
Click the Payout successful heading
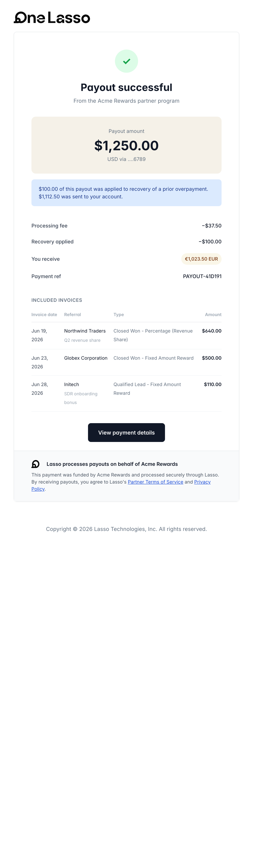(x=126, y=87)
